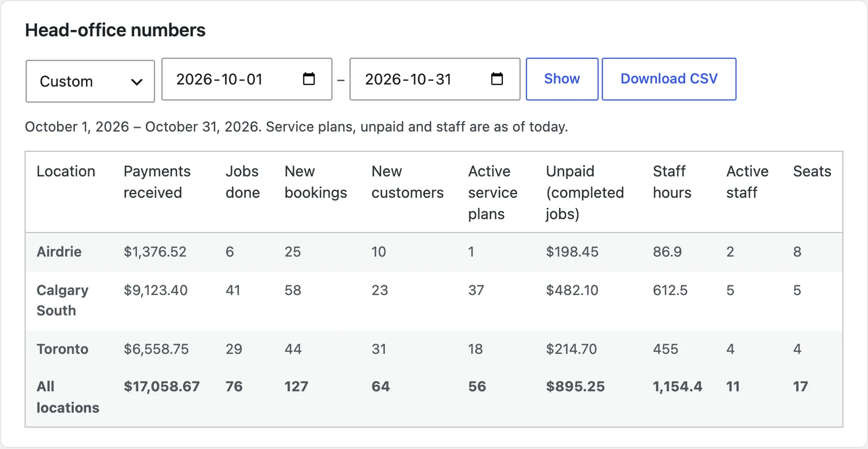This screenshot has height=449, width=868.
Task: Click Calgary South payments value $9,123.40
Action: [x=156, y=290]
